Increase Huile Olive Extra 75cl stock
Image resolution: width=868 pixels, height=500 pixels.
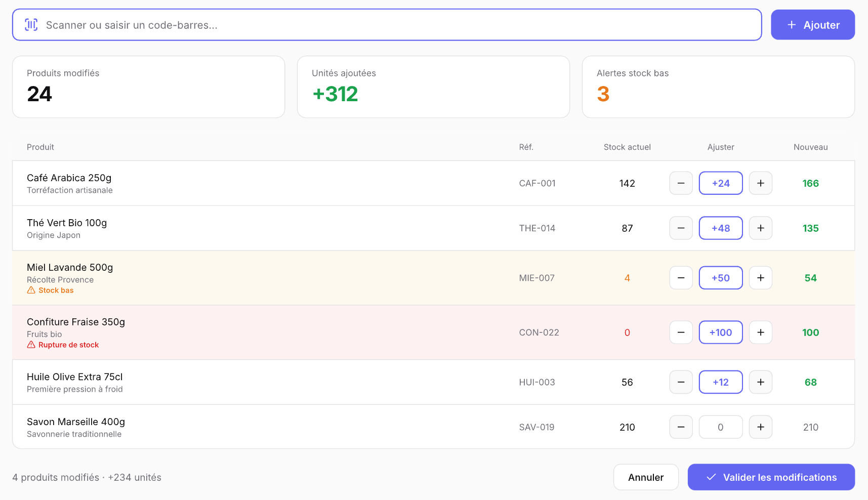tap(760, 382)
